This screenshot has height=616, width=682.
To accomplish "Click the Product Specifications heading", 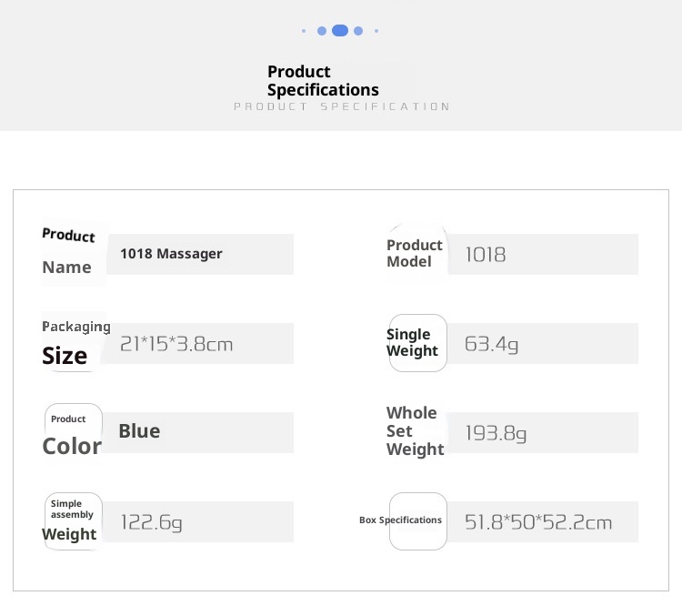I will click(x=323, y=81).
